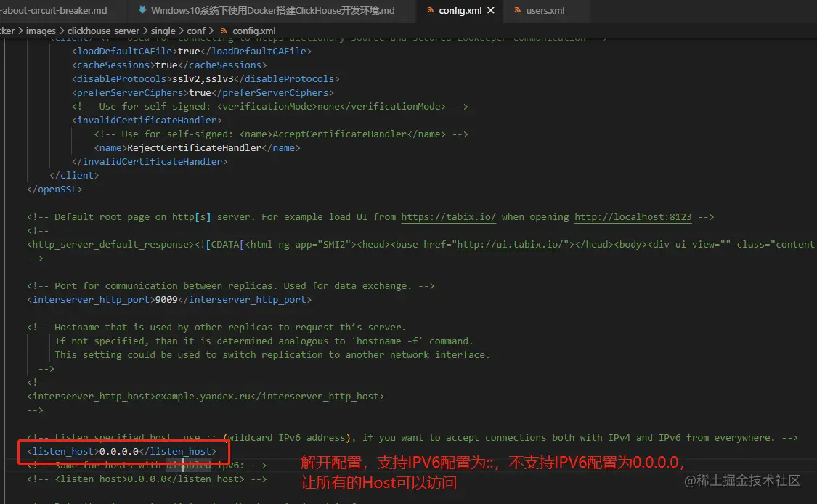The height and width of the screenshot is (504, 817).
Task: Click the interserver_http_port value 9009
Action: [166, 300]
